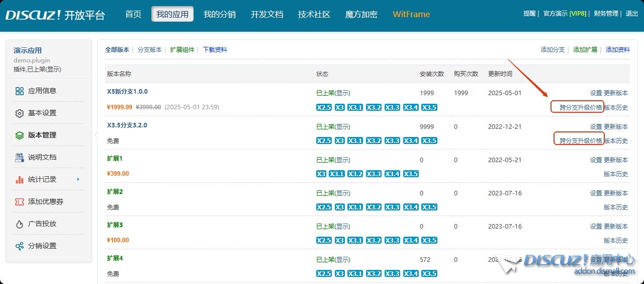Click 跨分支升级价格 for X5新分支1.0.0
The height and width of the screenshot is (284, 644).
tap(581, 107)
